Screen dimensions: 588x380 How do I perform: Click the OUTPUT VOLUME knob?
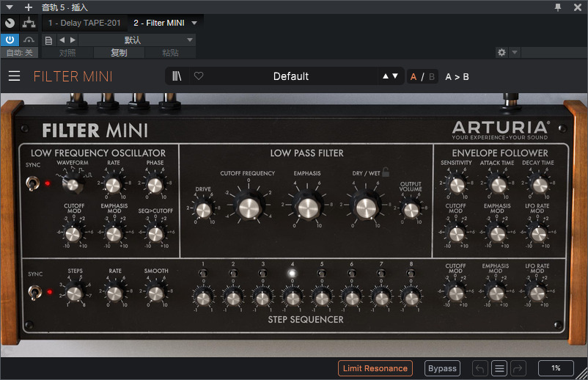click(411, 210)
